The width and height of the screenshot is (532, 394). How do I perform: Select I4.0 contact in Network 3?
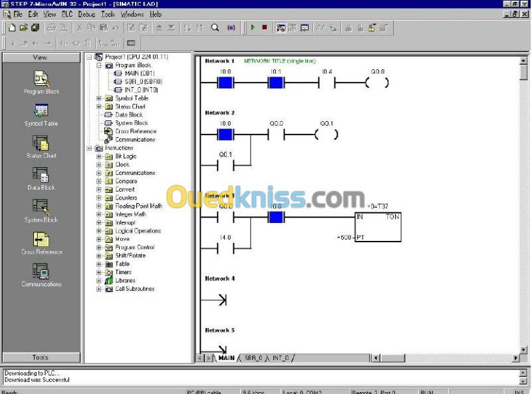point(225,248)
